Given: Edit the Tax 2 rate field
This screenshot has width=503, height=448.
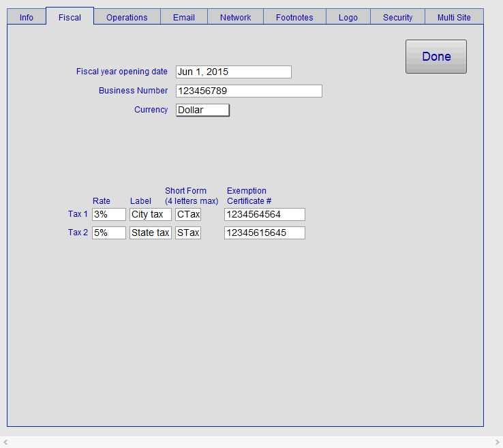Looking at the screenshot, I should coord(109,233).
